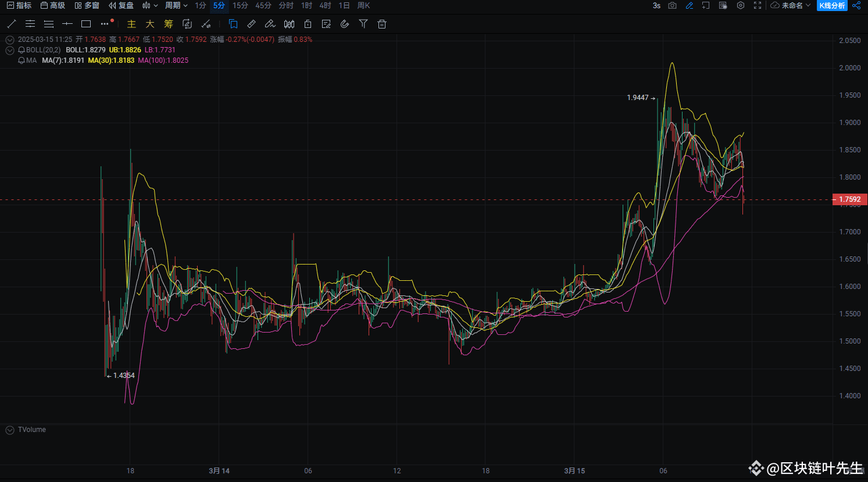This screenshot has width=868, height=482.
Task: Switch to the 1日 timeframe
Action: pos(344,5)
